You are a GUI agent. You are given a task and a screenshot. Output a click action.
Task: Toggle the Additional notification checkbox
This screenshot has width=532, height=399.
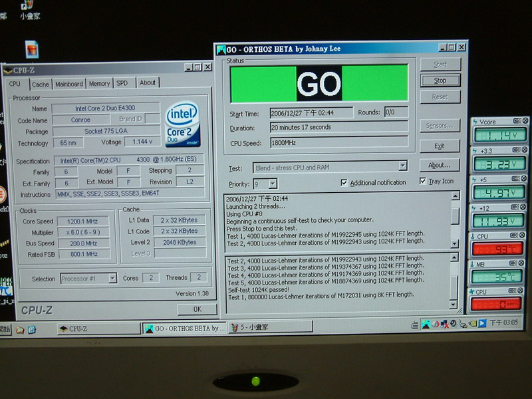pos(344,183)
